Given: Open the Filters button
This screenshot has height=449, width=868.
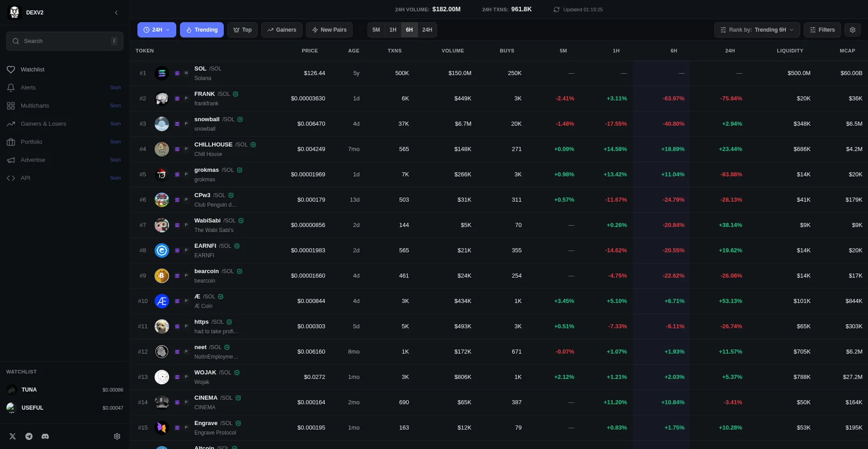Looking at the screenshot, I should pyautogui.click(x=822, y=30).
